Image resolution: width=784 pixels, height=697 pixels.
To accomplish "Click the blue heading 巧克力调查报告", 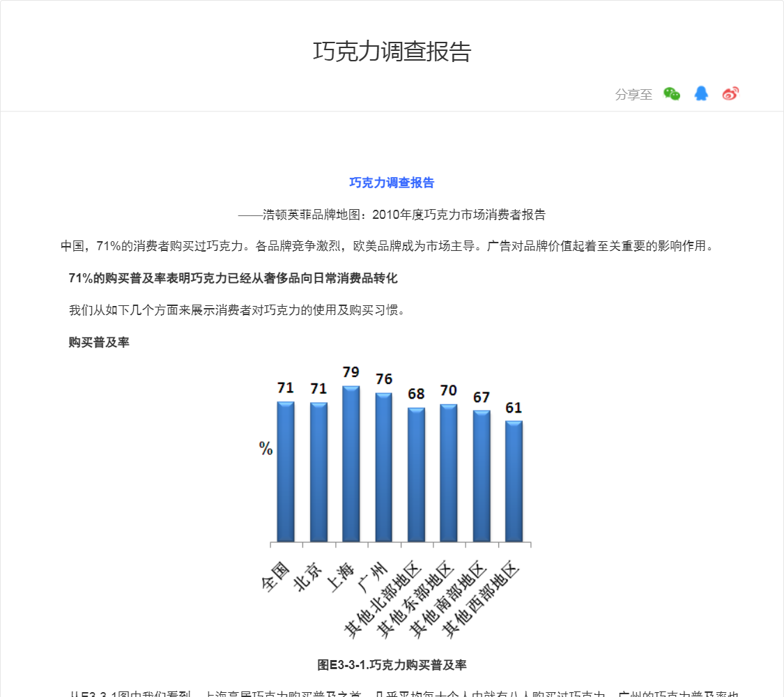I will (x=392, y=183).
